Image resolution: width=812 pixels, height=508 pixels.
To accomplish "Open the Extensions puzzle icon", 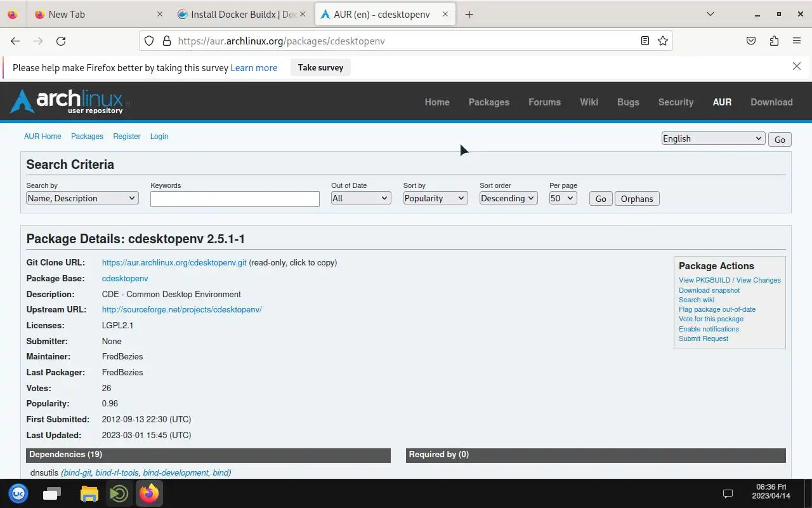I will click(774, 41).
